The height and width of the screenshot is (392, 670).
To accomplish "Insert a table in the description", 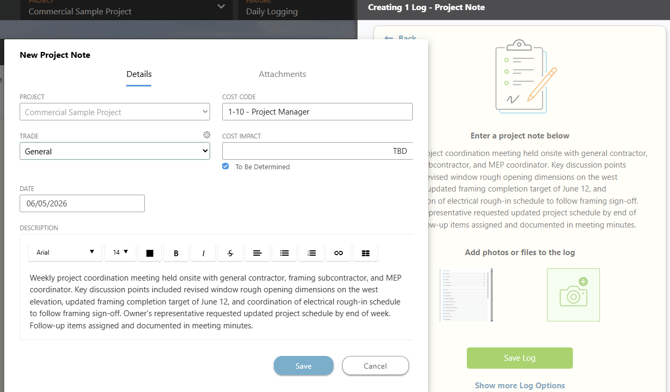I will tap(365, 253).
